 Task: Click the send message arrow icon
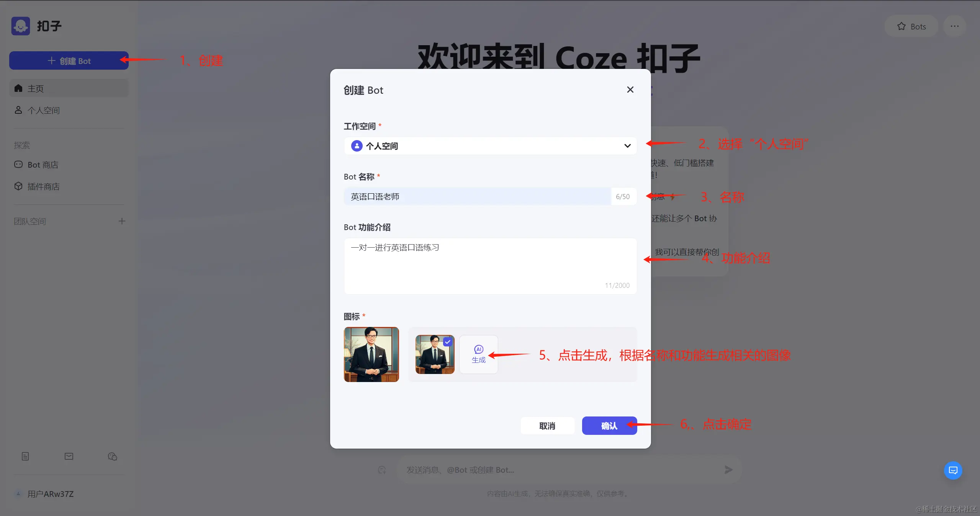click(728, 470)
